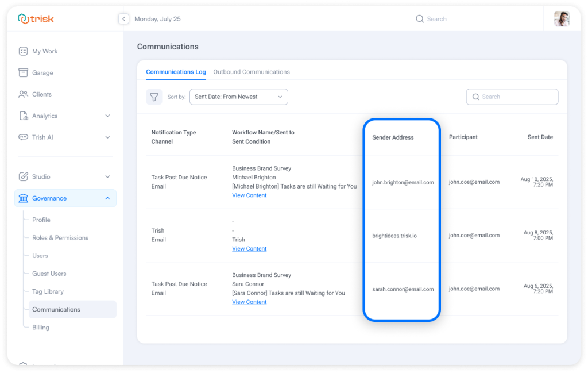Open the Guest Users page
588x373 pixels.
pyautogui.click(x=49, y=274)
